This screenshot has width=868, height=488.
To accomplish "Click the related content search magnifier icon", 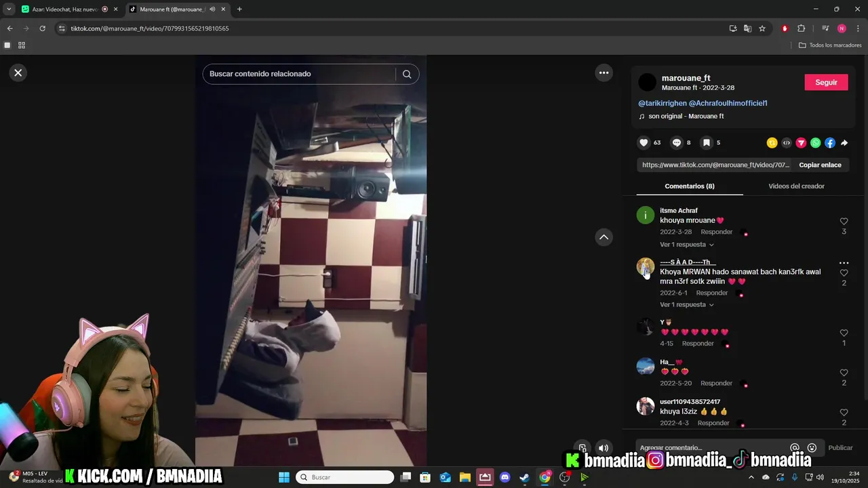I will [x=407, y=74].
